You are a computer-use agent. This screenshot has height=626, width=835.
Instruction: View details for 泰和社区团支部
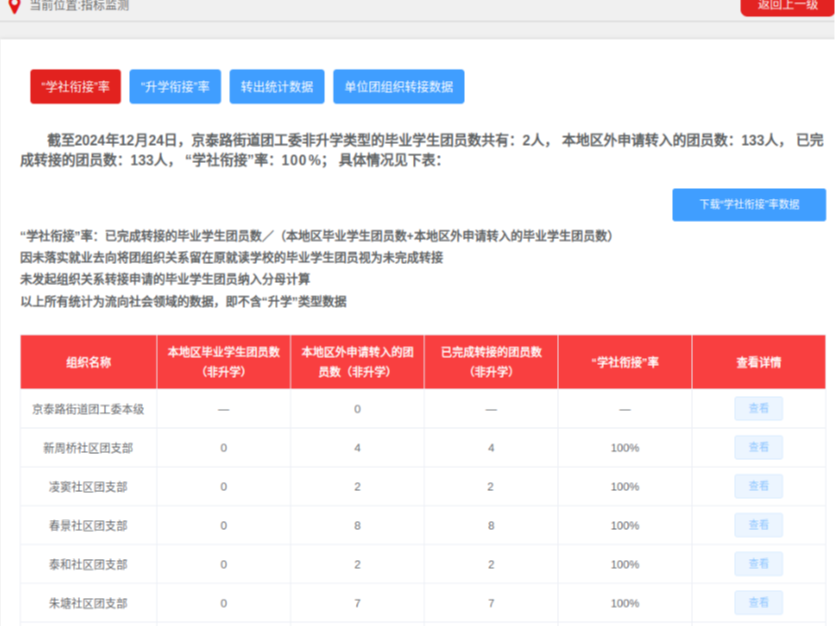coord(758,564)
